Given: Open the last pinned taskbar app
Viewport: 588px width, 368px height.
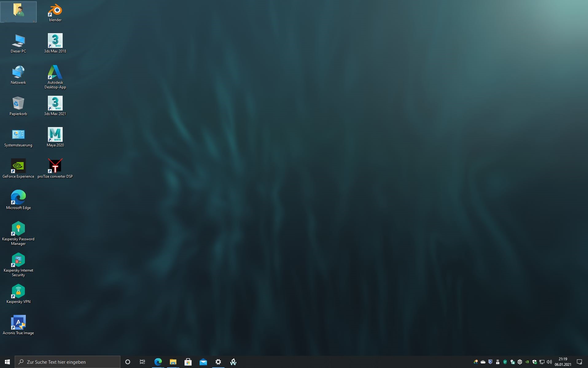Looking at the screenshot, I should tap(233, 362).
